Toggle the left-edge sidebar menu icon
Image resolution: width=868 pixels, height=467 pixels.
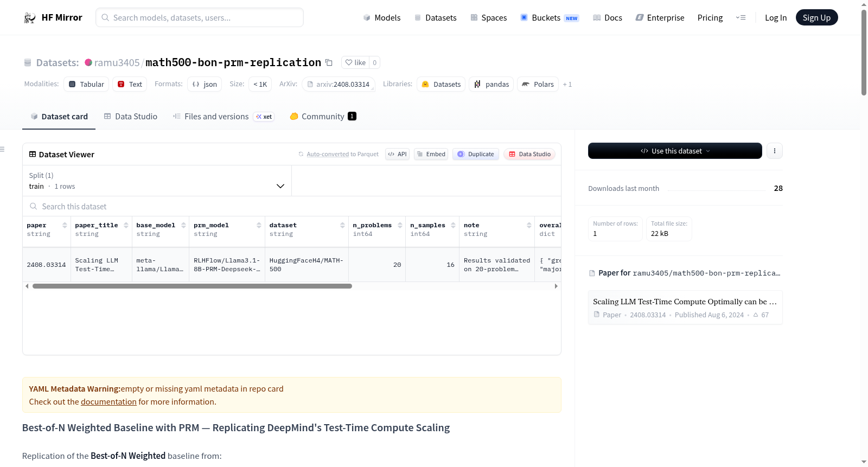[x=2, y=149]
